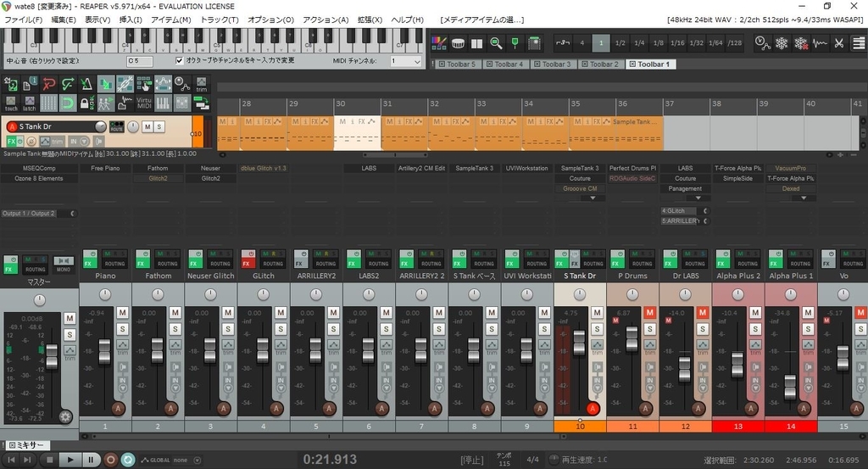Click the Play button in transport
Screen dimensions: 868x469
[x=70, y=460]
